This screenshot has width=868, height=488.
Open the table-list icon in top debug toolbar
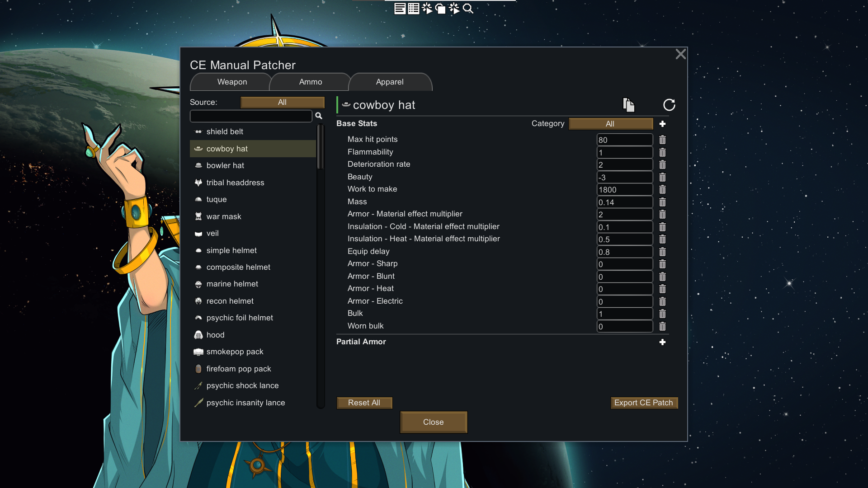[x=413, y=9]
